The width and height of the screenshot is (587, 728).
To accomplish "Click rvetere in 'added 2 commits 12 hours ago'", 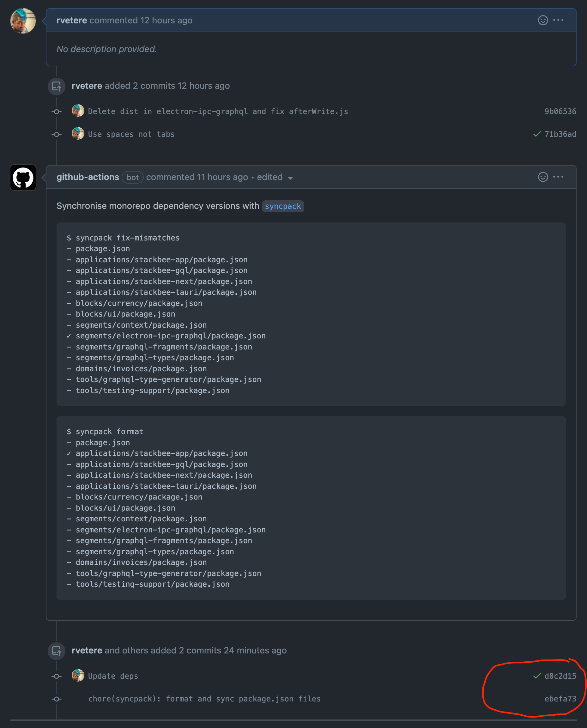I will click(x=87, y=86).
